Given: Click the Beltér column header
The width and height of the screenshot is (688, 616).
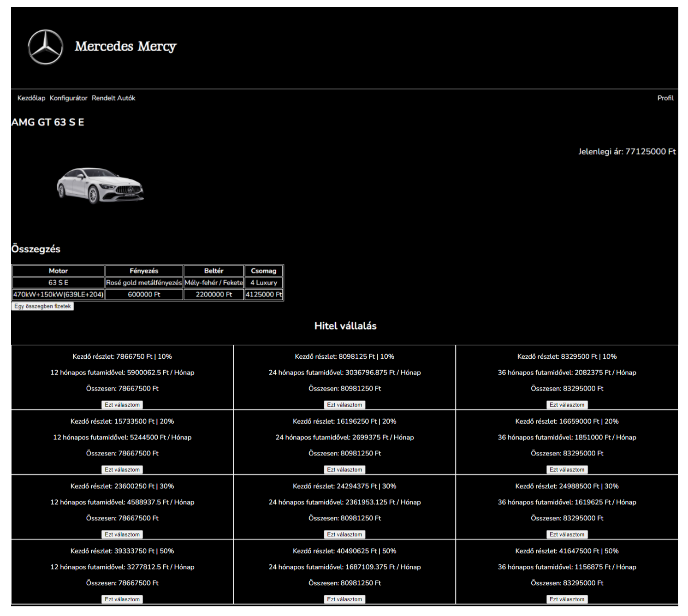Looking at the screenshot, I should point(214,271).
